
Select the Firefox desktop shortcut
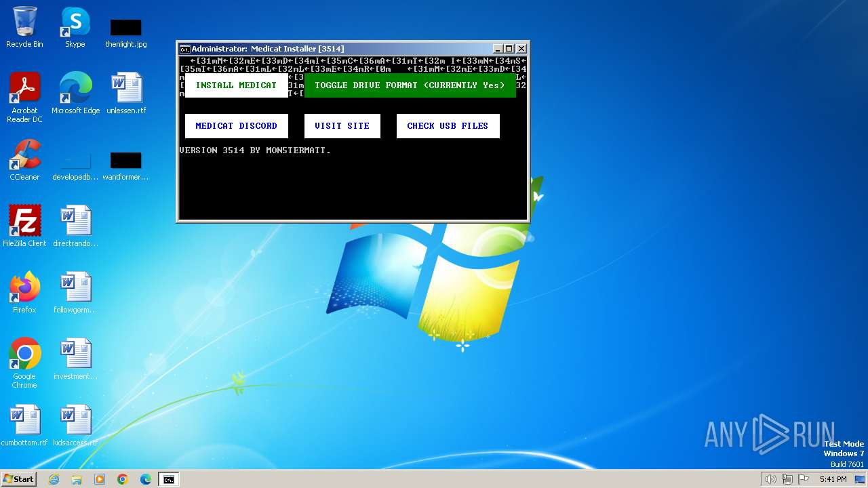pos(24,293)
